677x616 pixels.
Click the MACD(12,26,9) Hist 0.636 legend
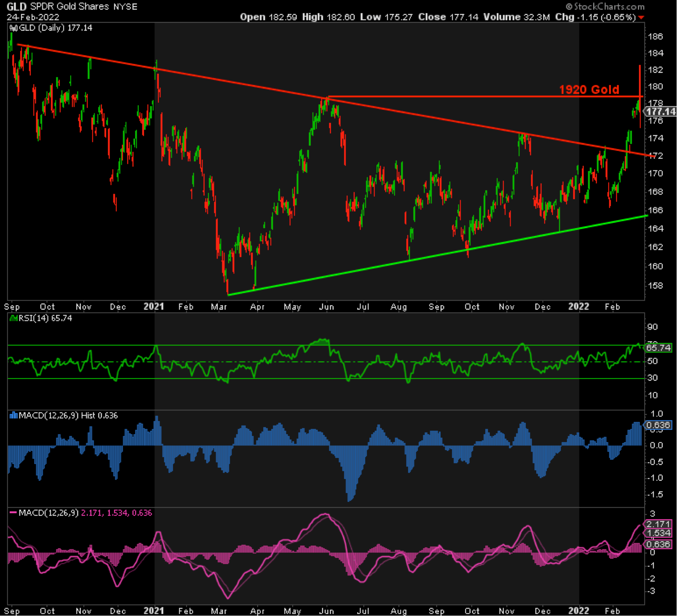tap(68, 416)
